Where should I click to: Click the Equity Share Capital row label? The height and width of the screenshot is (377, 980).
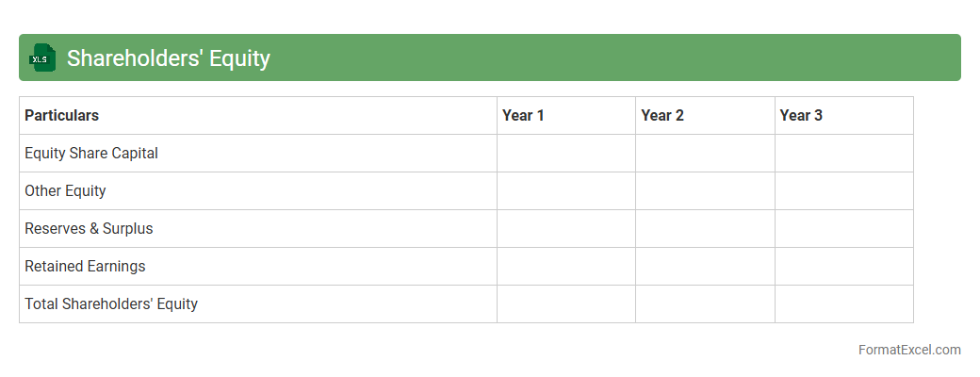pos(91,153)
